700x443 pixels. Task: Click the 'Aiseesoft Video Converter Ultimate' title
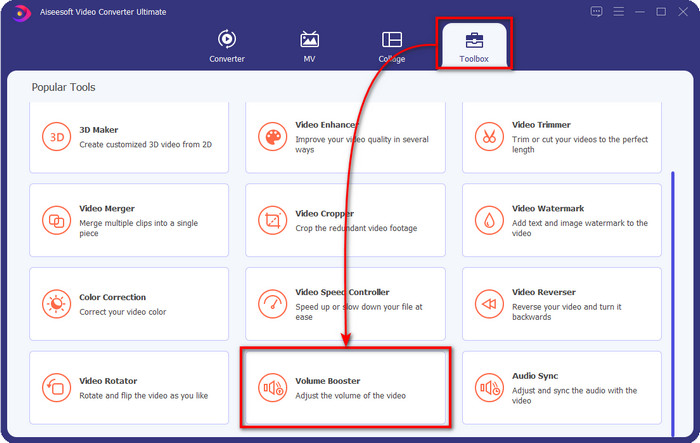pos(103,12)
